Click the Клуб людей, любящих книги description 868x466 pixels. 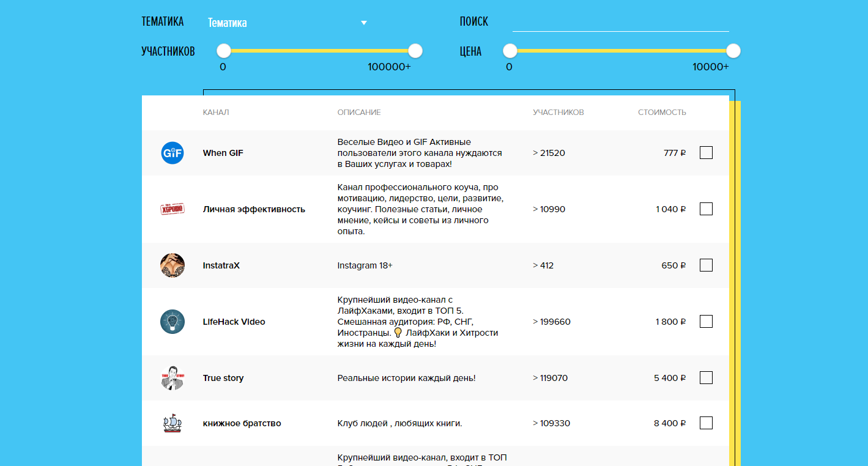pyautogui.click(x=400, y=423)
